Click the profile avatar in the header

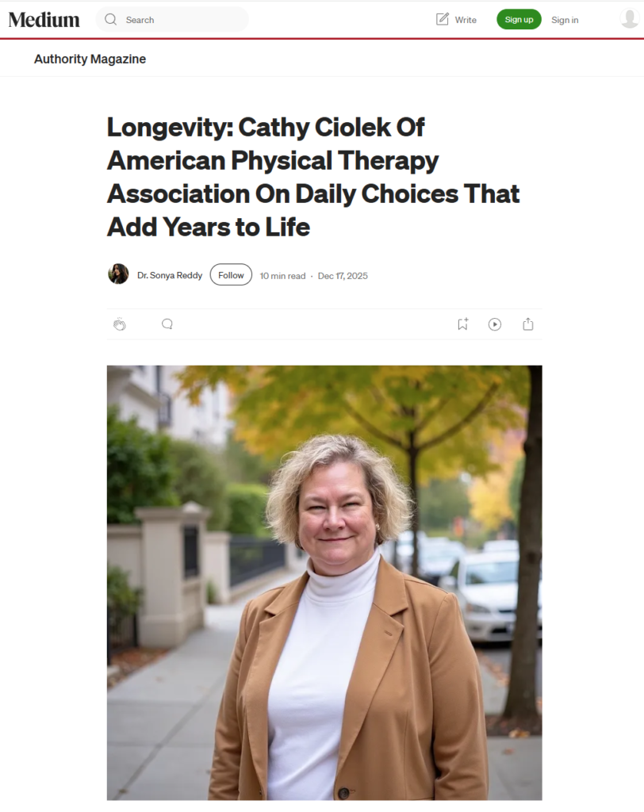(x=630, y=19)
